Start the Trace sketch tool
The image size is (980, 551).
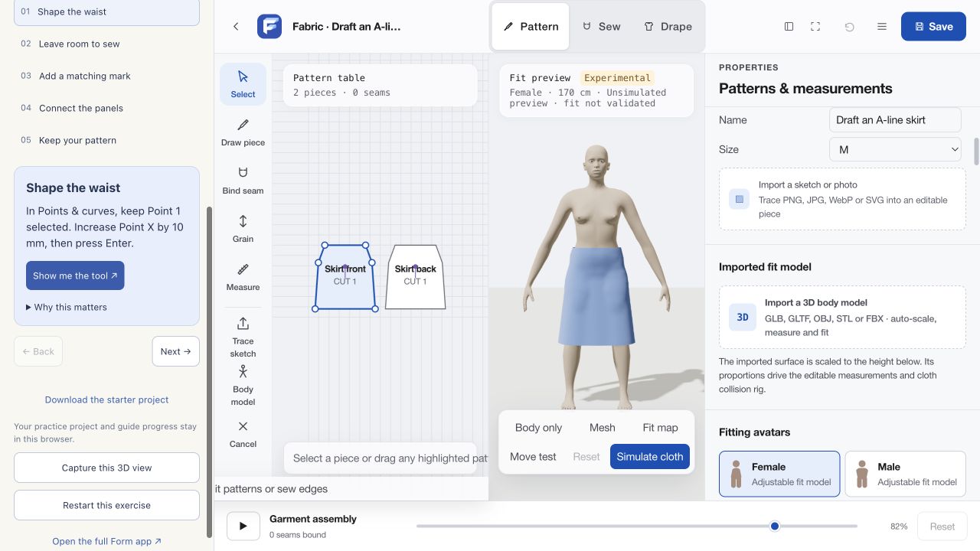[x=243, y=337]
